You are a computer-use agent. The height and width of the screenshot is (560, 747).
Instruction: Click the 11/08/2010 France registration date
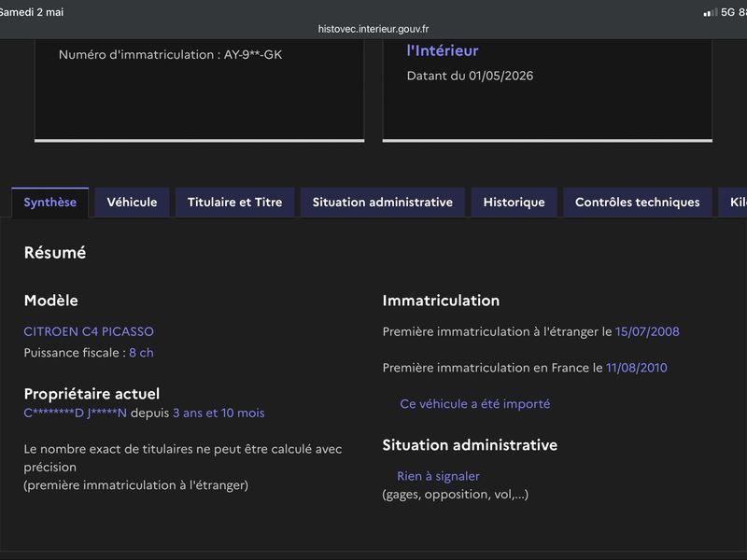pyautogui.click(x=637, y=368)
